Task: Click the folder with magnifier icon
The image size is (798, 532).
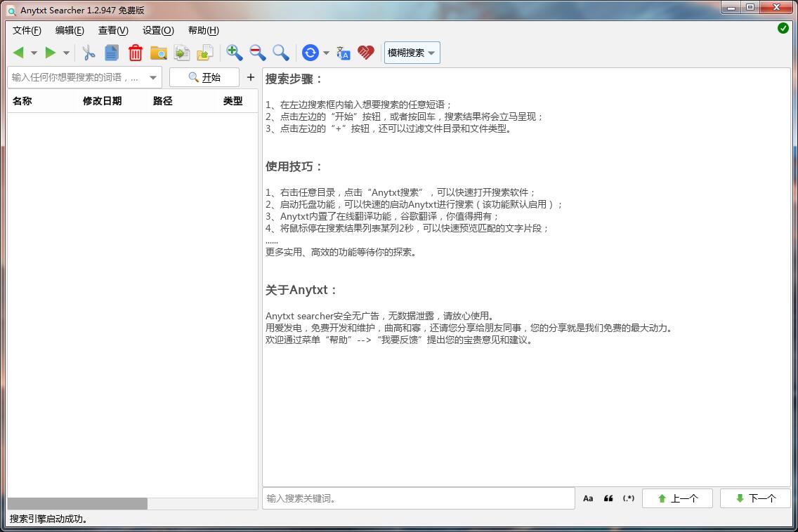Action: coord(159,53)
